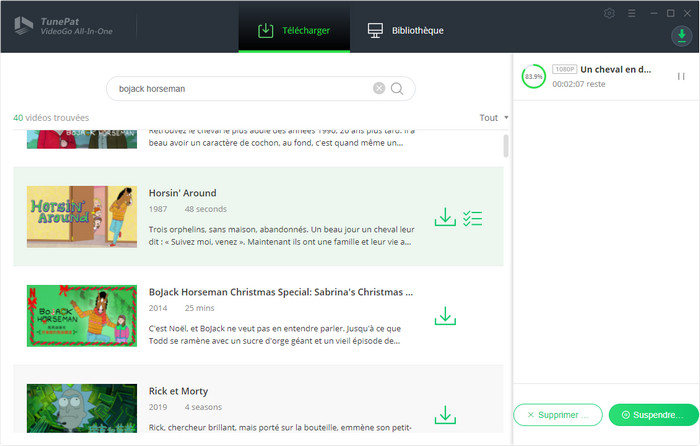700x446 pixels.
Task: Download the BoJack Horseman Christmas Special
Action: point(445,316)
